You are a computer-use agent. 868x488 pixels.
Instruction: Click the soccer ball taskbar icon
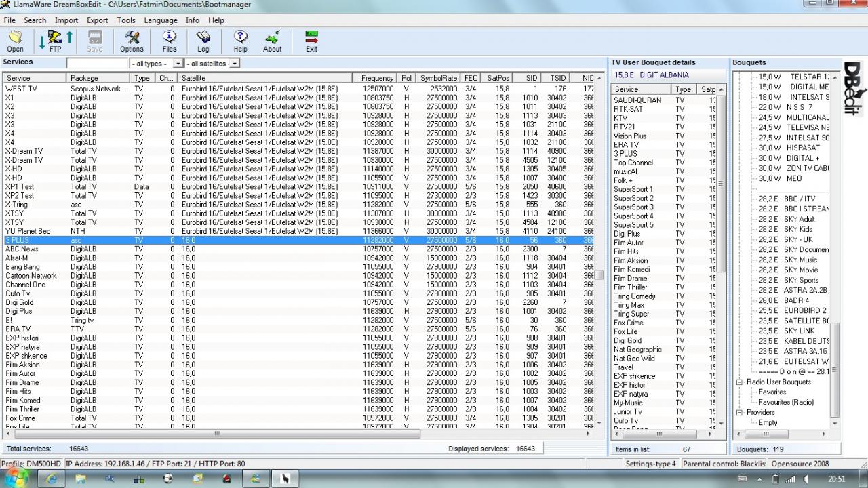(x=168, y=479)
